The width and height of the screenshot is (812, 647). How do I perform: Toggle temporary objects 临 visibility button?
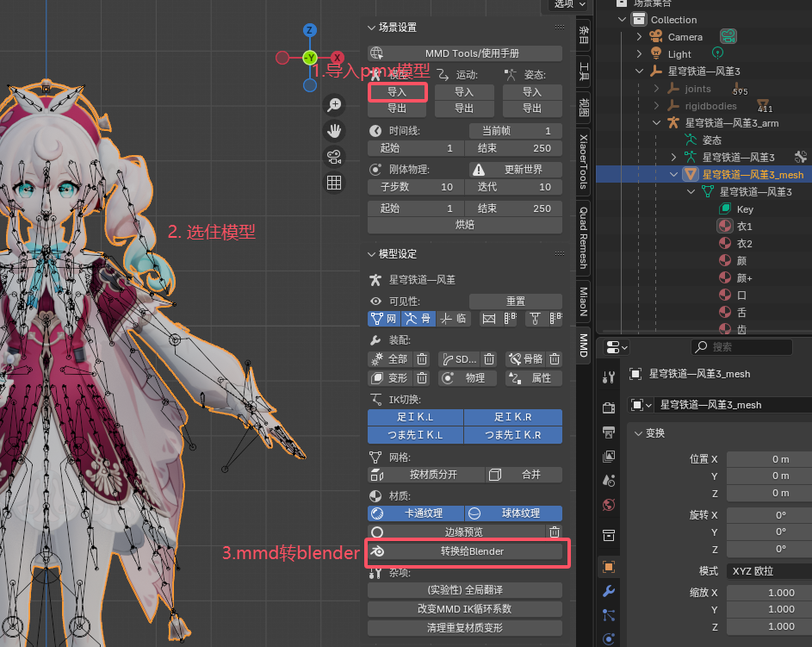pyautogui.click(x=453, y=319)
